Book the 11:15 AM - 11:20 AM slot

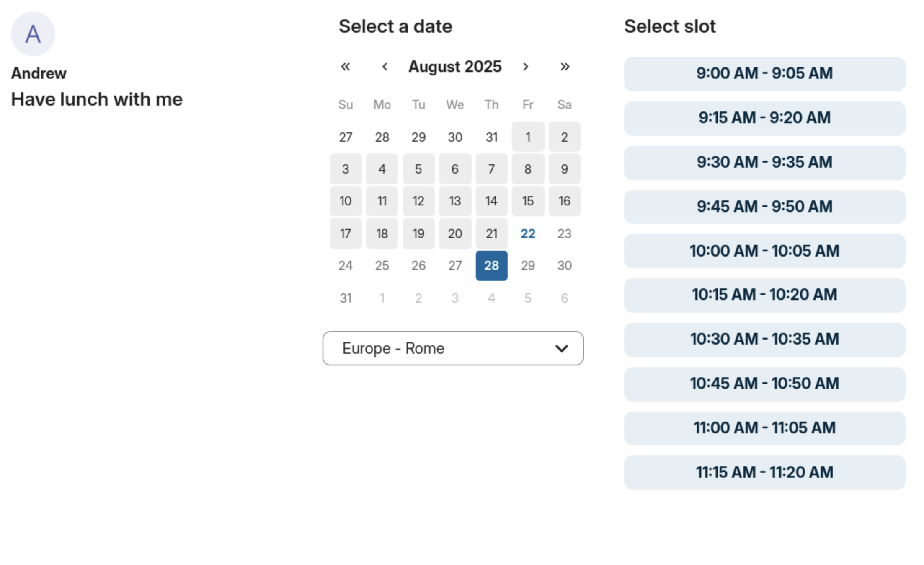click(764, 472)
